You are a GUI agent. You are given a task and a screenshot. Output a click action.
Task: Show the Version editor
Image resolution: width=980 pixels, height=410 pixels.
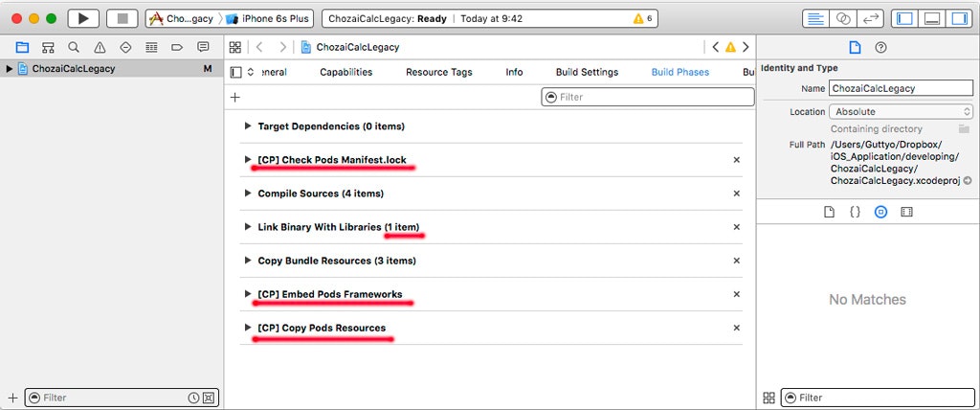pyautogui.click(x=869, y=19)
